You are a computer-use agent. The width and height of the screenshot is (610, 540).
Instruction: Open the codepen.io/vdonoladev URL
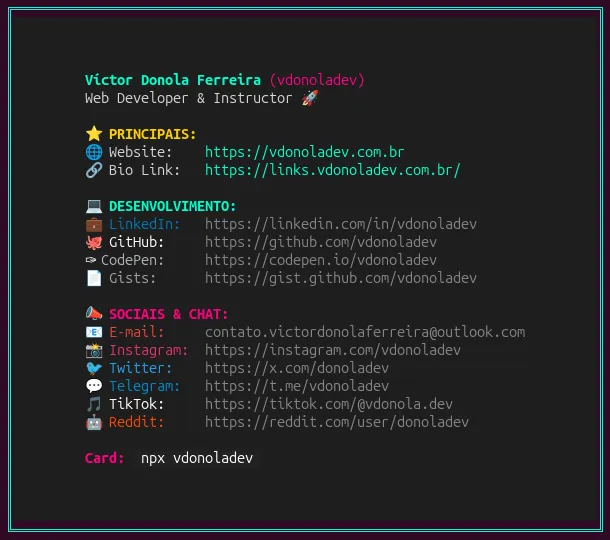point(321,260)
